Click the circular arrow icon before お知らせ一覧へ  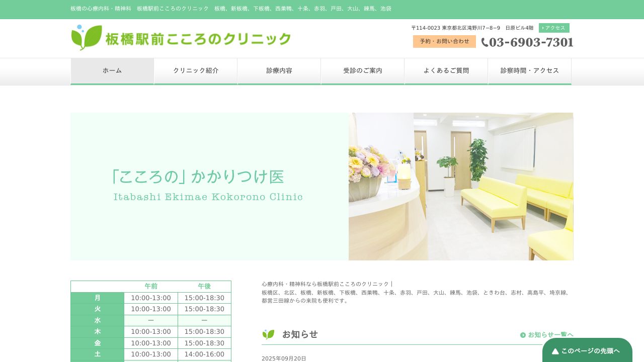tap(523, 334)
